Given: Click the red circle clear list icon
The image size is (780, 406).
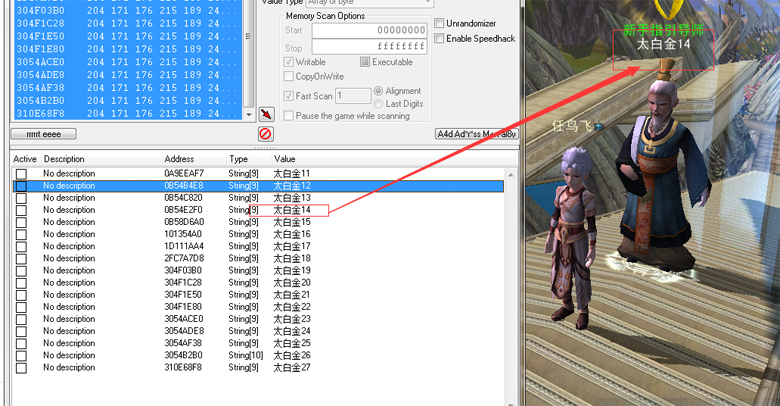Looking at the screenshot, I should pos(266,134).
